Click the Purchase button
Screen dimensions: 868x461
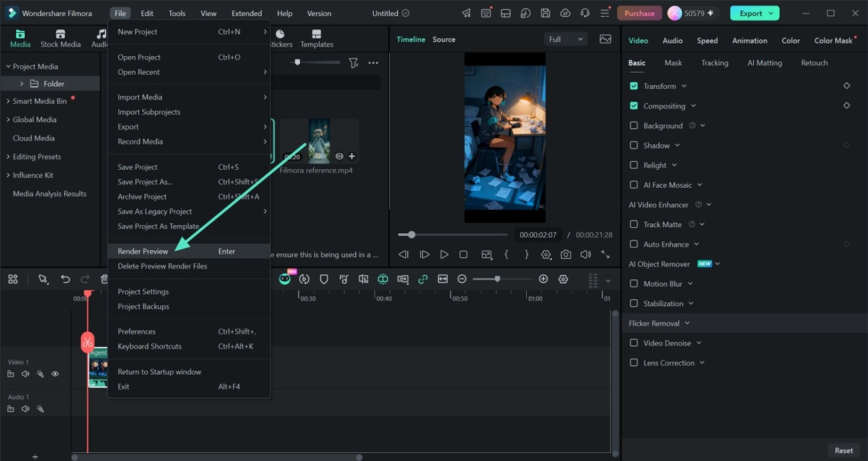tap(639, 13)
